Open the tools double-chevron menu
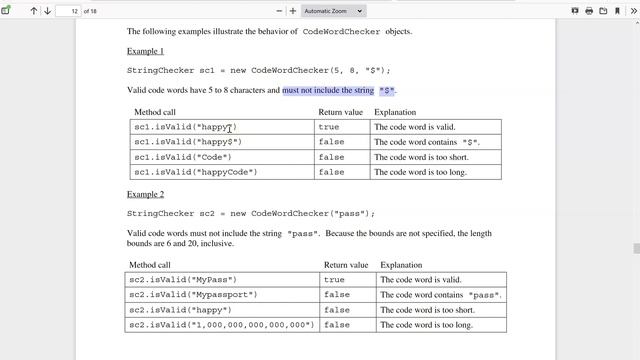The image size is (640, 360). (633, 11)
